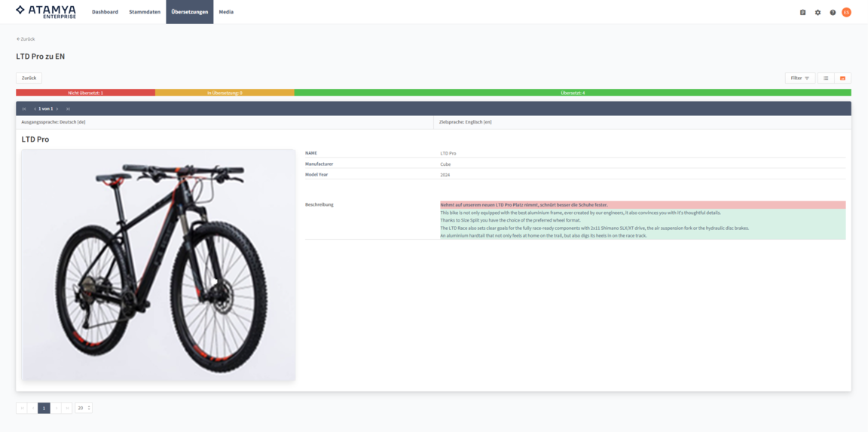Click the orange 'In Übersetzung: 0' bar
The height and width of the screenshot is (432, 868).
pyautogui.click(x=225, y=93)
